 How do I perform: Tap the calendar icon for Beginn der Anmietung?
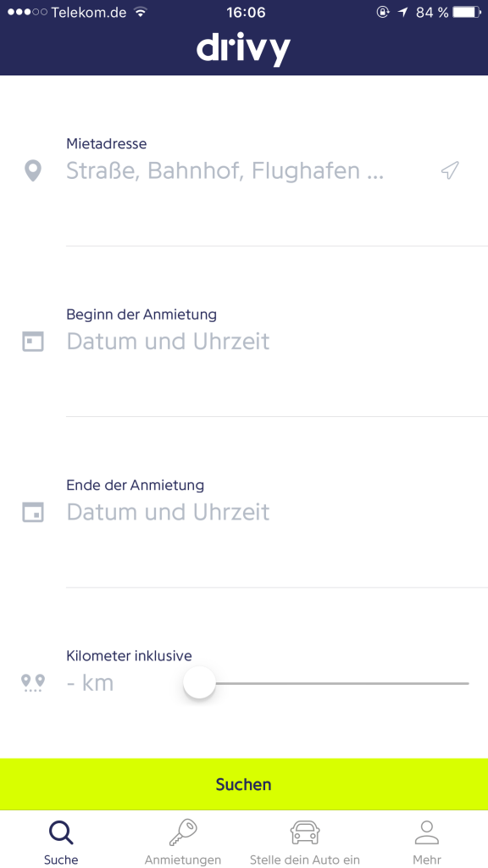click(33, 341)
